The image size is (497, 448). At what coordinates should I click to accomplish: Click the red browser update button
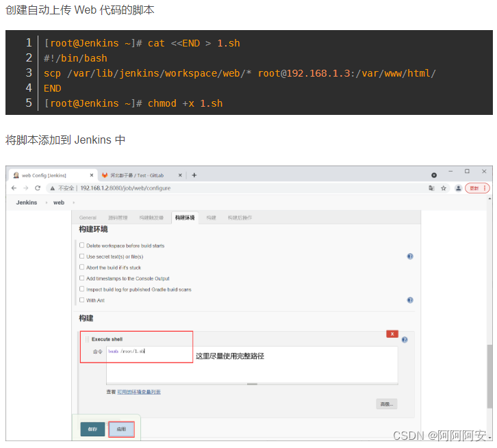[477, 188]
